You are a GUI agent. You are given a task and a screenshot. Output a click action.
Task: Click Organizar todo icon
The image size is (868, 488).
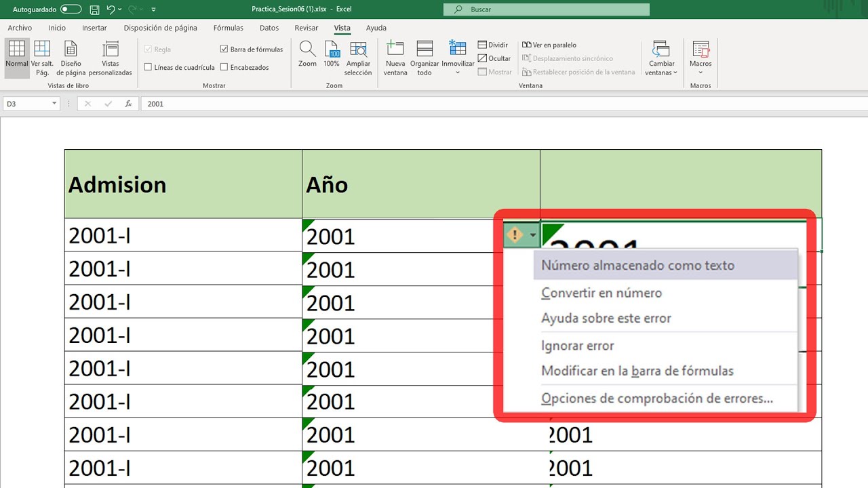pos(425,49)
